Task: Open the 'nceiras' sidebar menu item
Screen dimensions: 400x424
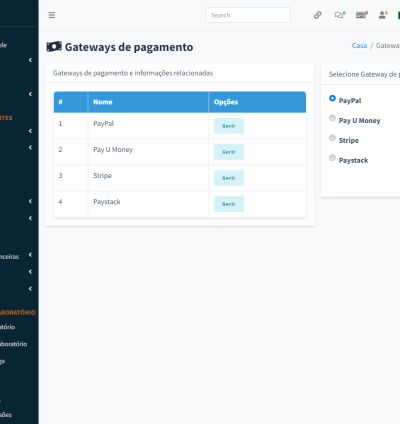Action: 9,256
